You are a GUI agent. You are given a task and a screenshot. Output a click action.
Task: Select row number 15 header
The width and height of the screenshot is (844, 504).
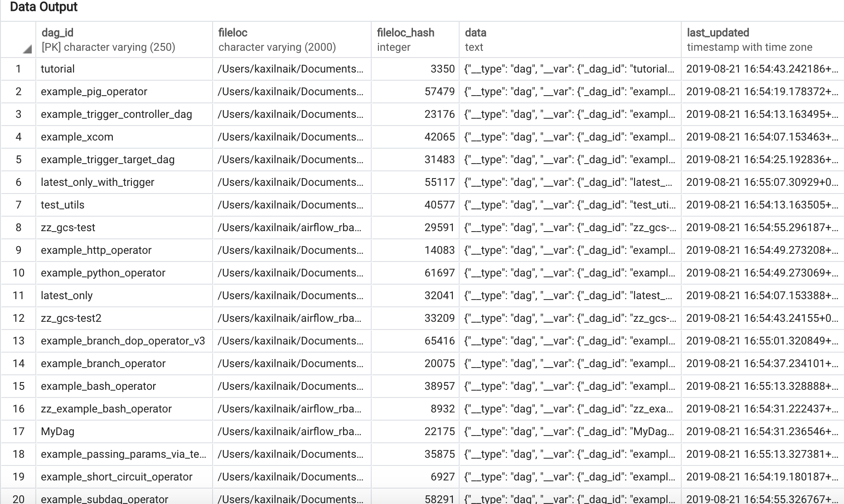coord(19,386)
